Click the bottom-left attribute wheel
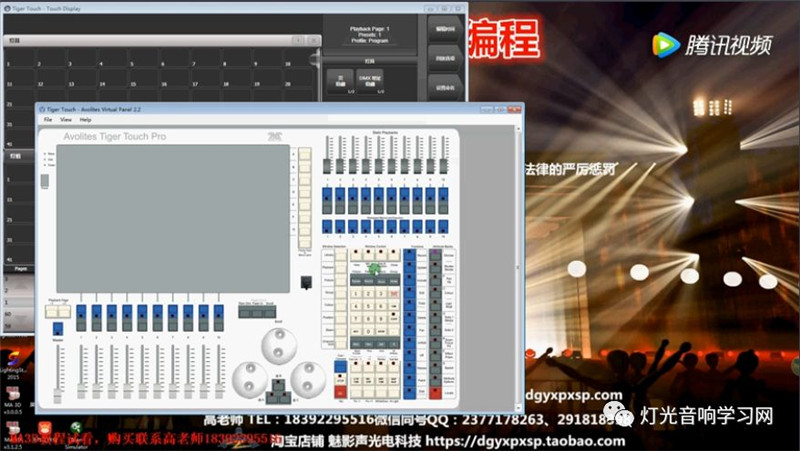800x451 pixels. 249,379
